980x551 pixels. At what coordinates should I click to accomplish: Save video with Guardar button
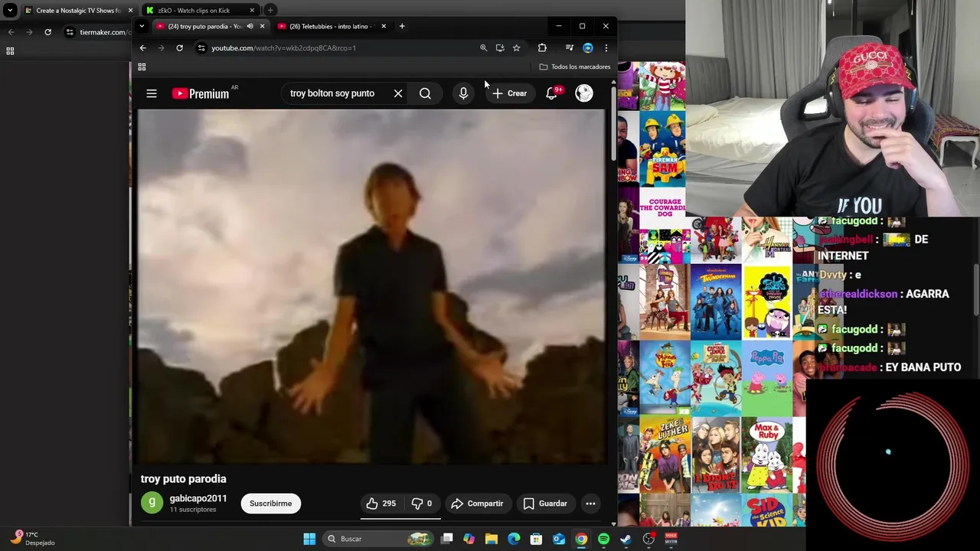tap(545, 504)
